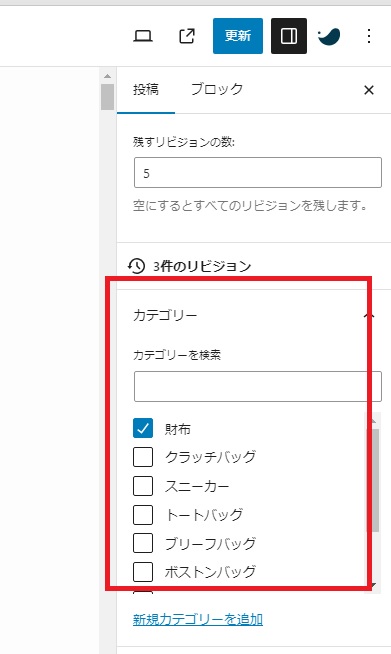Open 3件のリビジョン revisions
The width and height of the screenshot is (391, 654).
click(x=202, y=266)
